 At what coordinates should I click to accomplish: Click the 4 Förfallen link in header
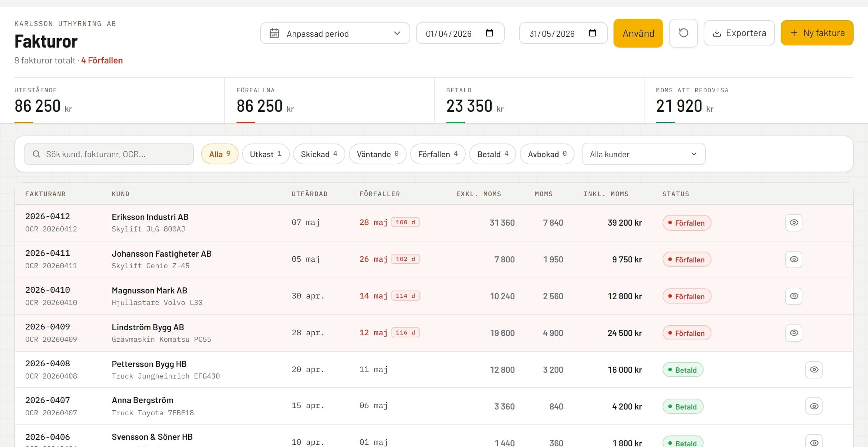click(102, 60)
